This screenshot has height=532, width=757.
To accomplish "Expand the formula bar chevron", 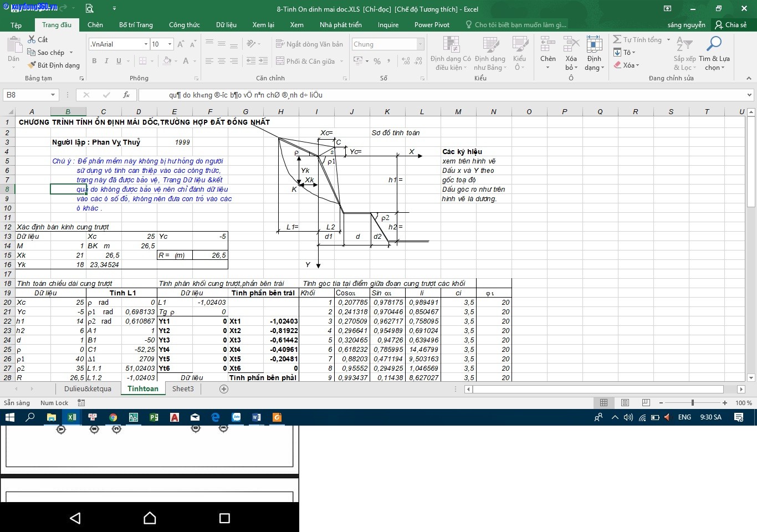I will click(x=750, y=95).
